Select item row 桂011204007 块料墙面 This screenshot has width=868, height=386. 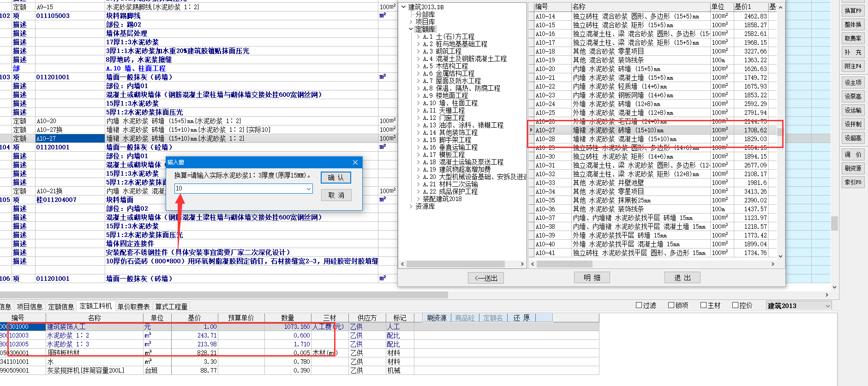pyautogui.click(x=198, y=200)
